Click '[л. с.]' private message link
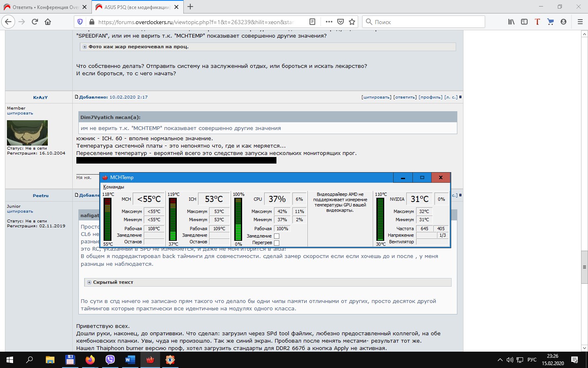This screenshot has height=368, width=588. tap(451, 97)
